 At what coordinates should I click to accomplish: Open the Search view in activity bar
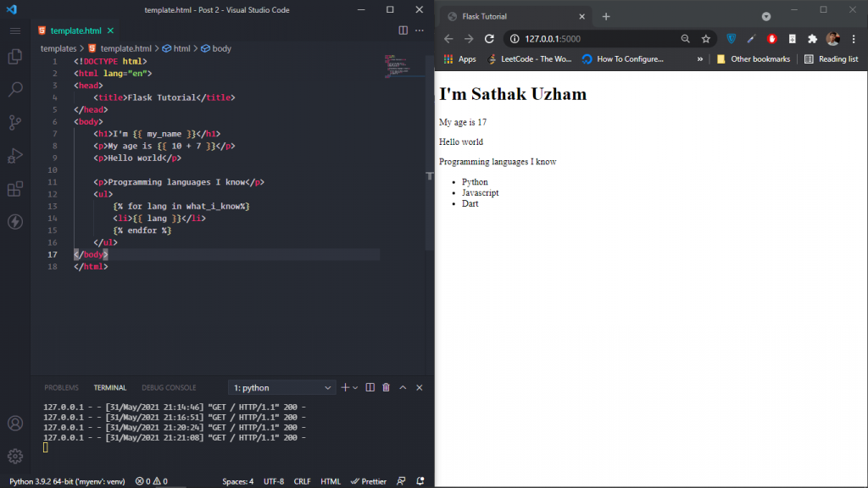[x=15, y=89]
